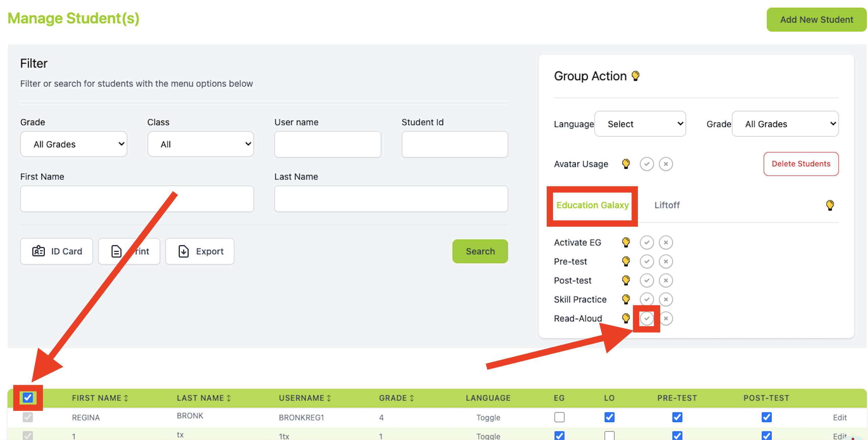
Task: Click Edit link for REGINA BRONK row
Action: (839, 417)
